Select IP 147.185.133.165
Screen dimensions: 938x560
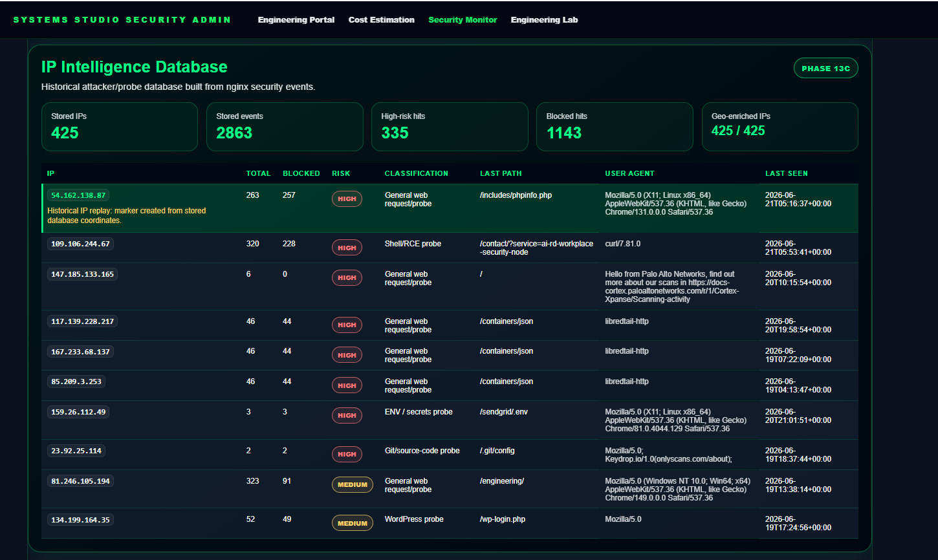(x=82, y=274)
